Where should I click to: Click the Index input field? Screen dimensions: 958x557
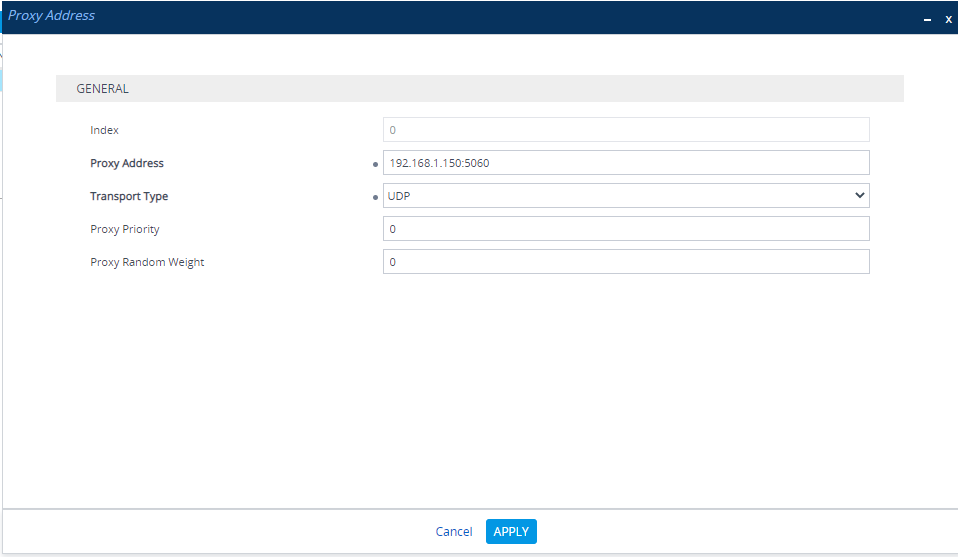click(626, 129)
